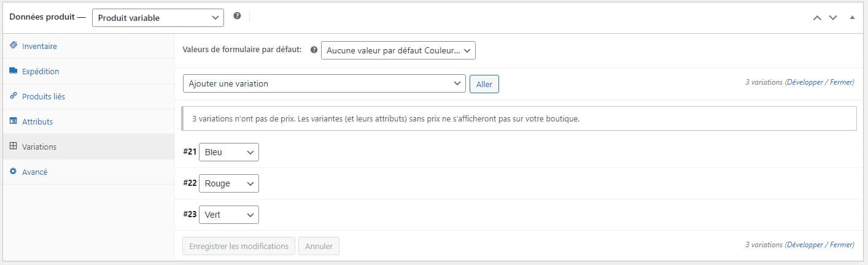Click the Produits liés link icon
Screen dimensions: 868x265
(14, 96)
